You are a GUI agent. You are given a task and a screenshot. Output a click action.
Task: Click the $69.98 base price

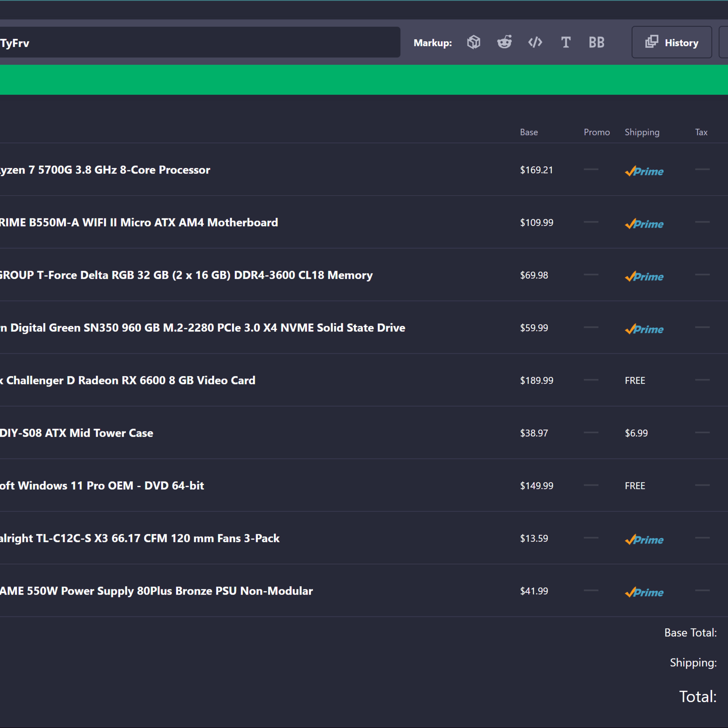pyautogui.click(x=534, y=275)
